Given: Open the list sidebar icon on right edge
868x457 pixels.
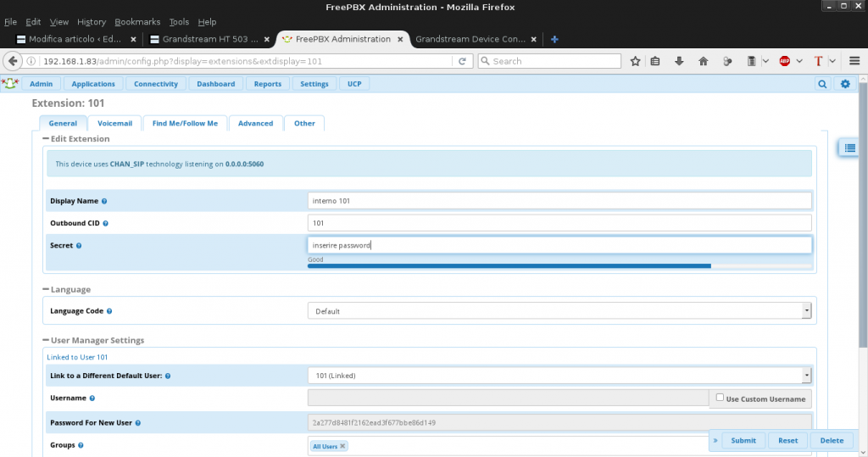Looking at the screenshot, I should 849,148.
